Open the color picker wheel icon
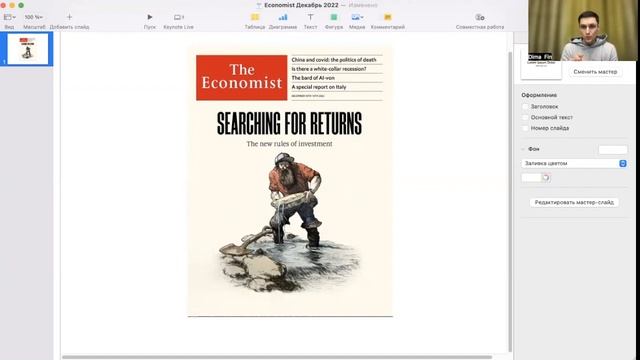640x360 pixels. (546, 178)
